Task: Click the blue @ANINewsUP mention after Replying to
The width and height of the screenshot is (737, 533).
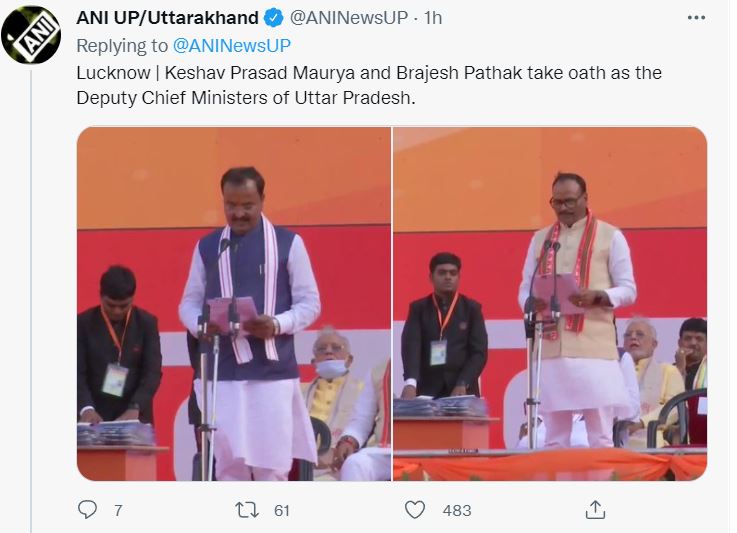Action: coord(232,46)
